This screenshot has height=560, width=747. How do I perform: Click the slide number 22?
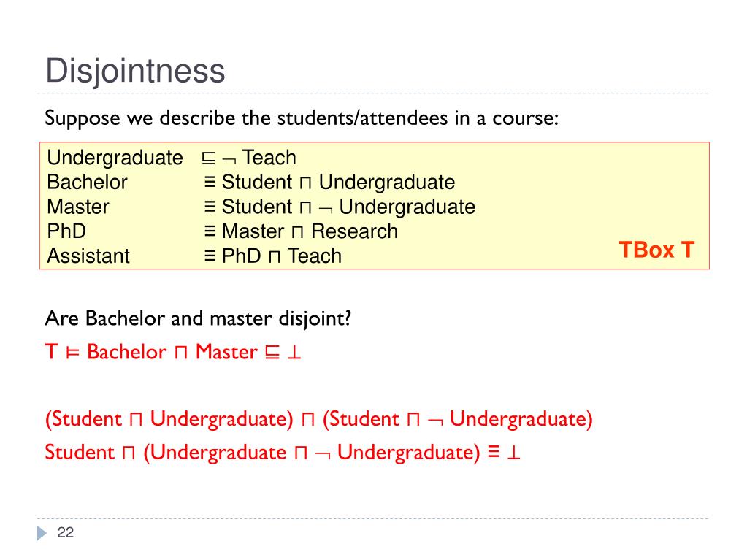(x=65, y=532)
